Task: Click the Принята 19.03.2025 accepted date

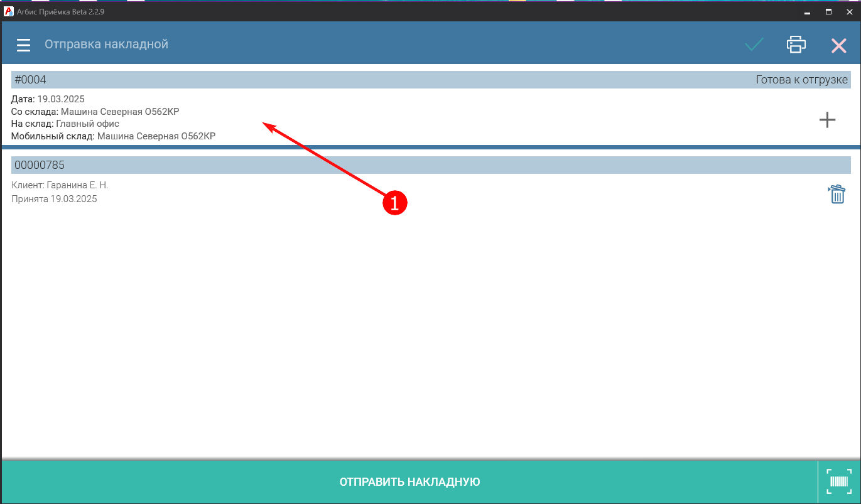Action: (54, 199)
